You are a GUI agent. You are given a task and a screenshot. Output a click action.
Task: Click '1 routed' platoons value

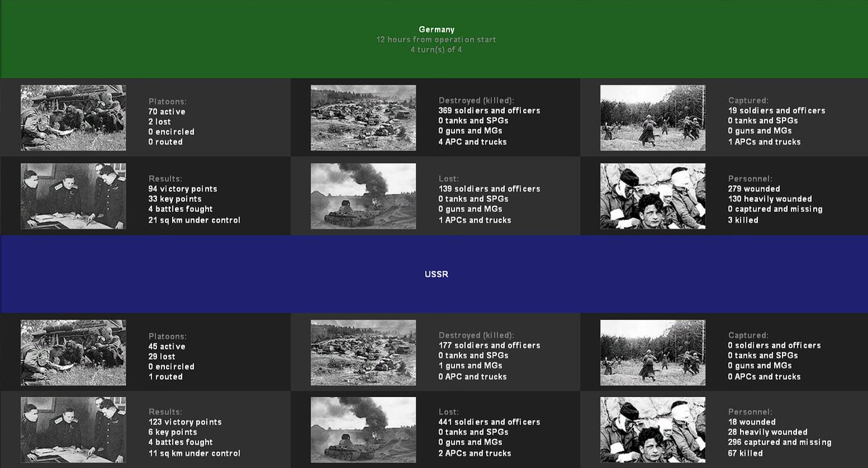(166, 377)
